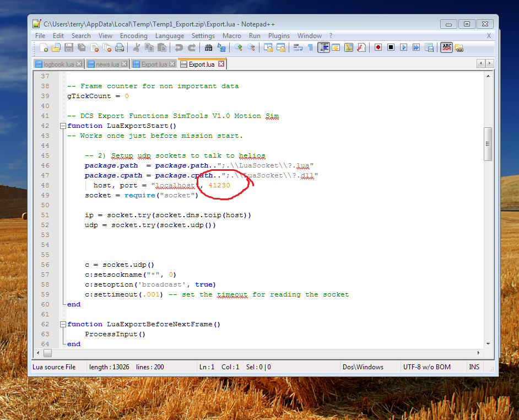This screenshot has height=420, width=519.
Task: Click the Paste toolbar icon
Action: pyautogui.click(x=162, y=48)
